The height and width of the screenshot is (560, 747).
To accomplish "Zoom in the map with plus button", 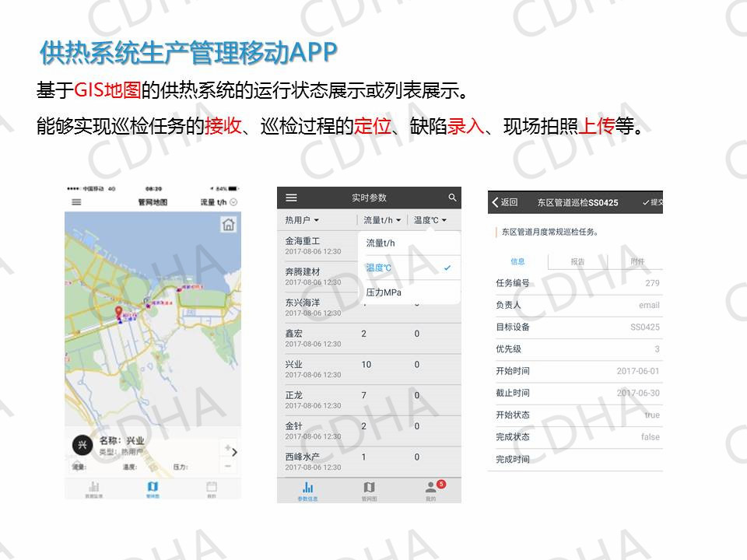I will coord(228,448).
